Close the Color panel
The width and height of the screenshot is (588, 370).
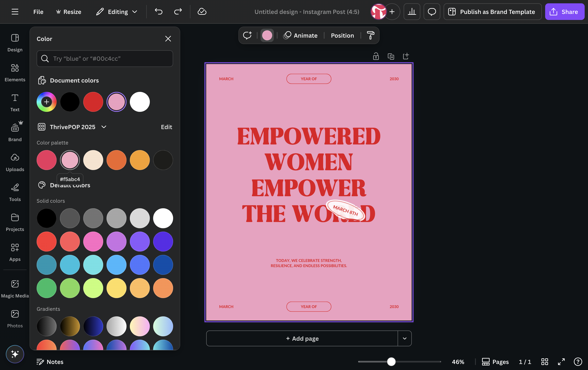[168, 39]
